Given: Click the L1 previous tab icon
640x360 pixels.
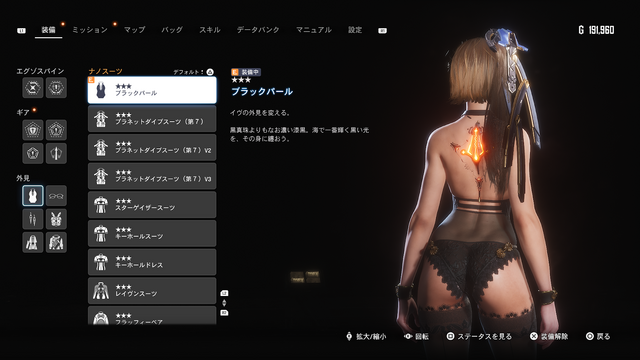Looking at the screenshot, I should pyautogui.click(x=21, y=31).
